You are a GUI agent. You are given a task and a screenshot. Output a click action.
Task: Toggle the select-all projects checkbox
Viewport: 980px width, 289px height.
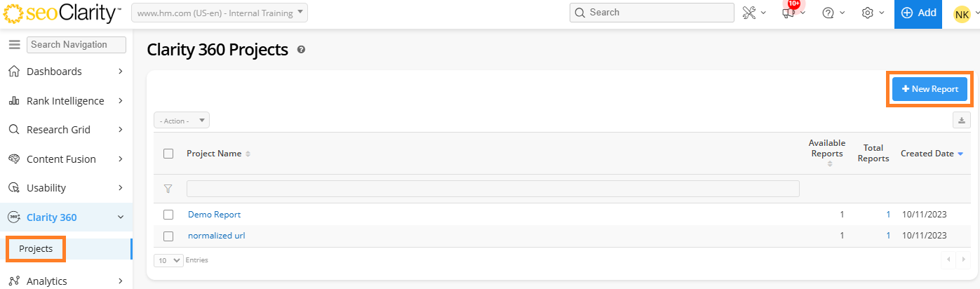(x=168, y=154)
